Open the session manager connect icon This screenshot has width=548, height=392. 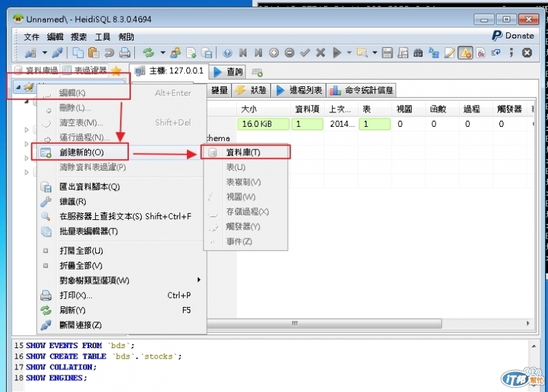click(31, 53)
